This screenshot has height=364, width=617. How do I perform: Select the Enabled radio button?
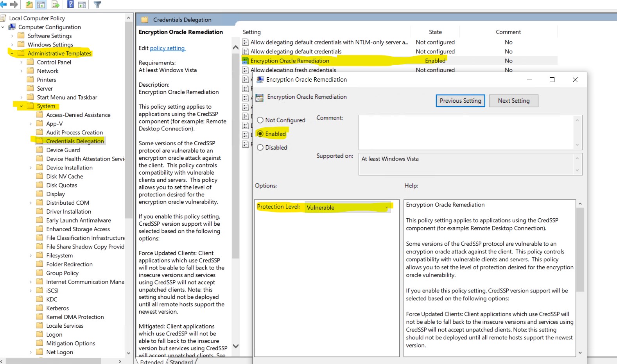(260, 134)
